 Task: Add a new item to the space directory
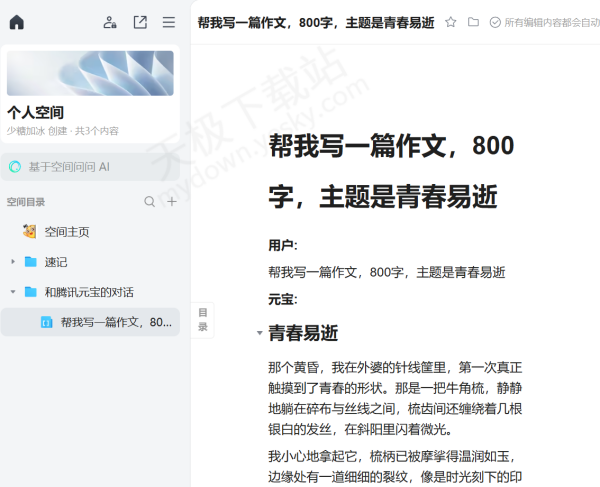click(172, 201)
